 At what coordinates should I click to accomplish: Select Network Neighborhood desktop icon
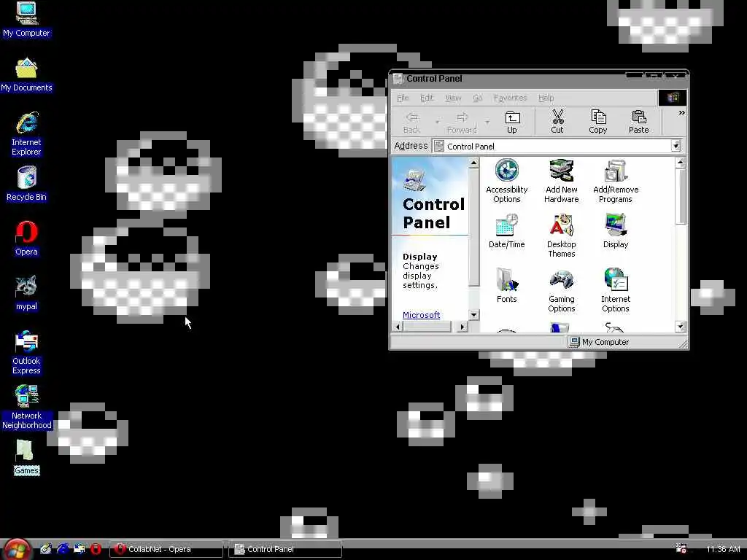(x=26, y=407)
